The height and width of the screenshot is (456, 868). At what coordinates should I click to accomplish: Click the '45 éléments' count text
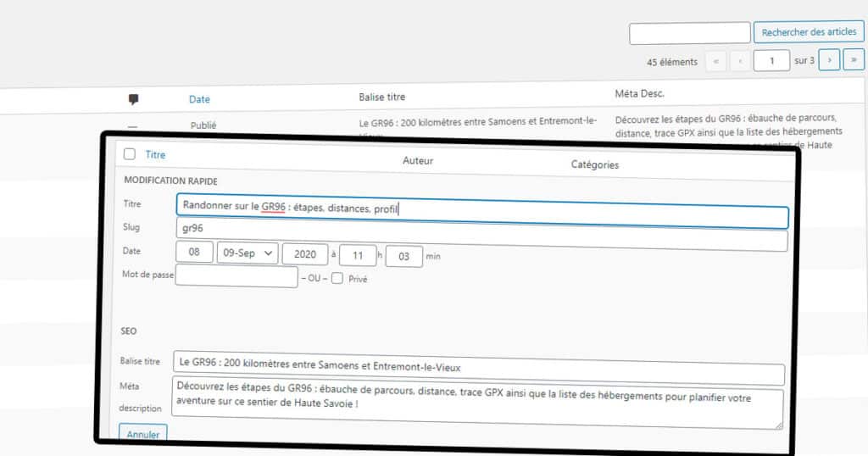(x=672, y=62)
